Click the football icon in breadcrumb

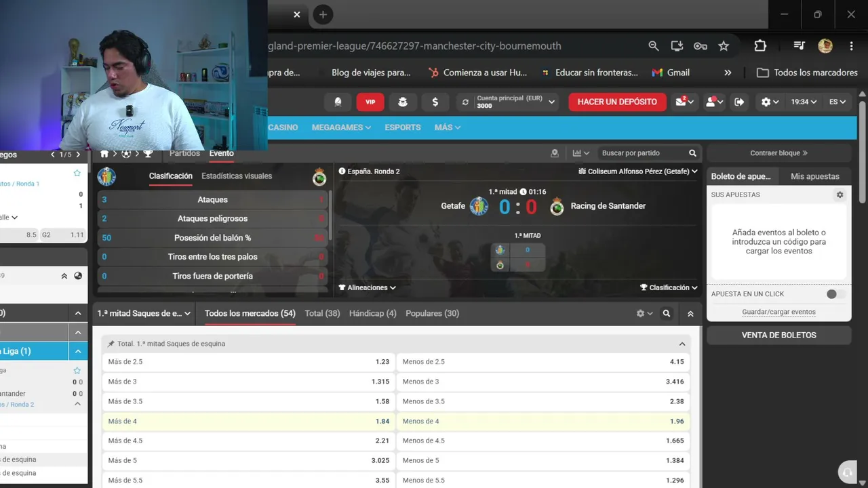coord(126,154)
